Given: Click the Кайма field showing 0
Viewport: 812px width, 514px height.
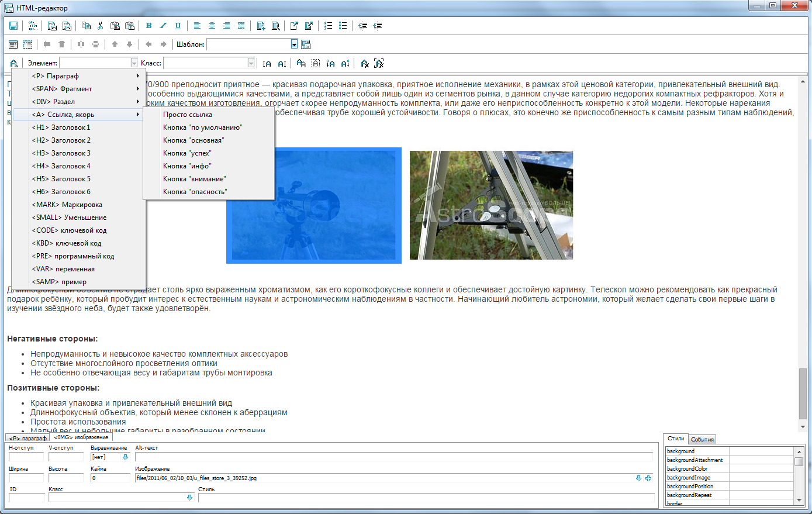Looking at the screenshot, I should pos(110,478).
